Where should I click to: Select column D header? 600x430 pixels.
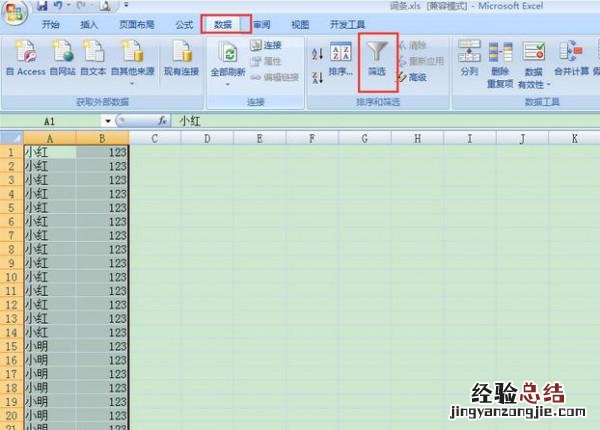point(207,138)
